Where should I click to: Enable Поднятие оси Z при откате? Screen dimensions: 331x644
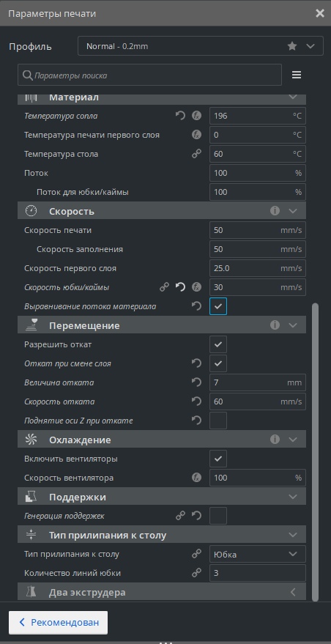tap(218, 421)
